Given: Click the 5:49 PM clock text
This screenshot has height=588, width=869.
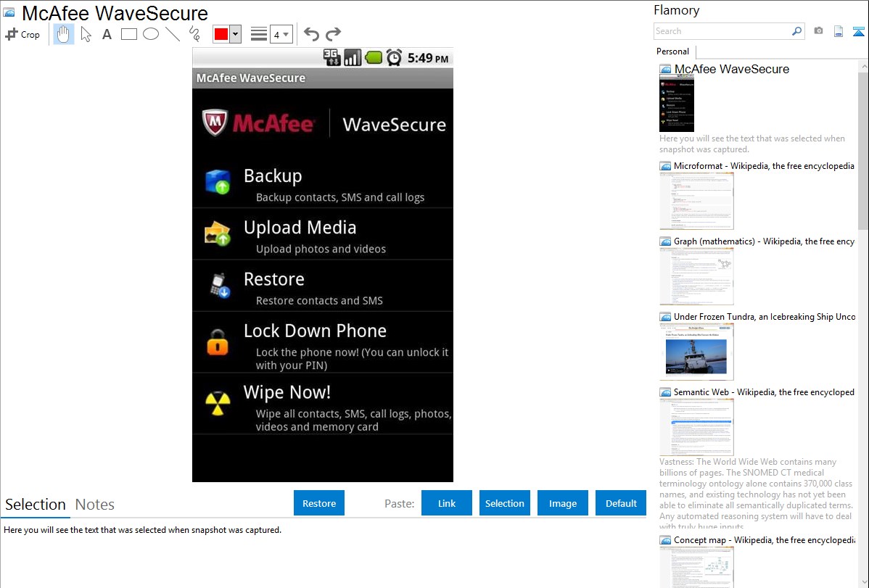Looking at the screenshot, I should [428, 57].
